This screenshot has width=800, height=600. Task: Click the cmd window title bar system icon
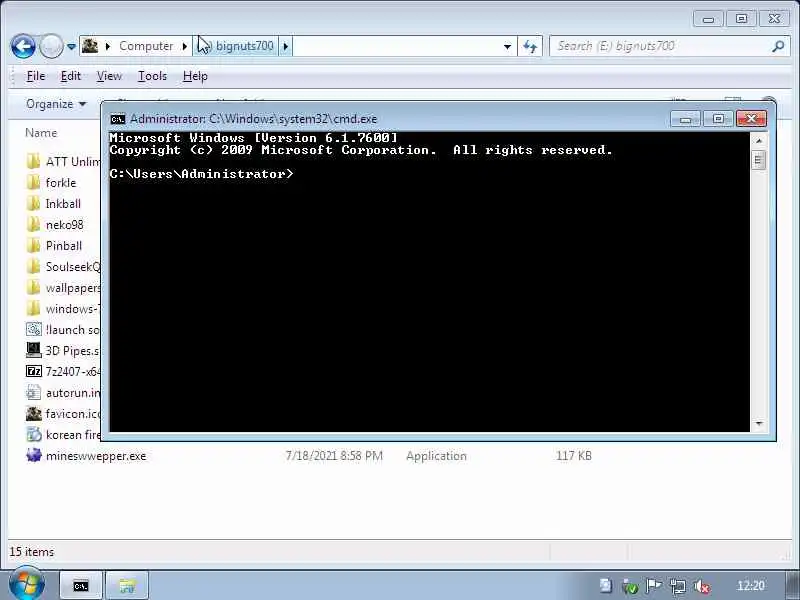pos(118,119)
